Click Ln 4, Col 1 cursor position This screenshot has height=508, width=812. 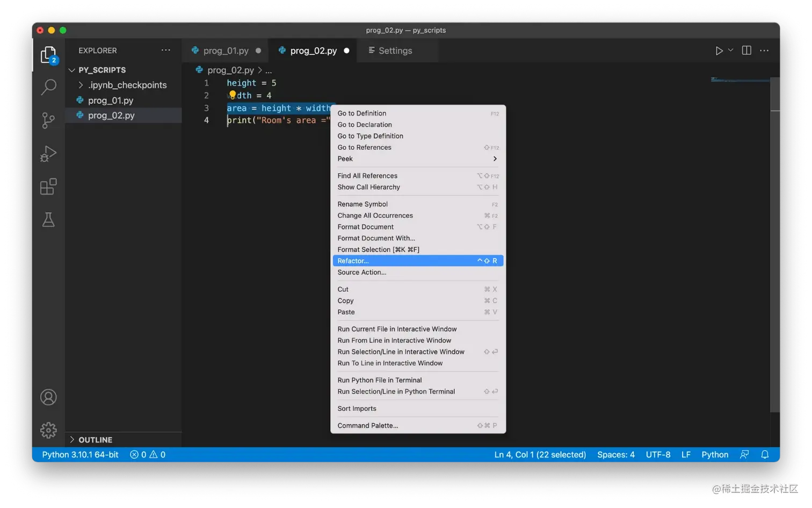tap(540, 455)
